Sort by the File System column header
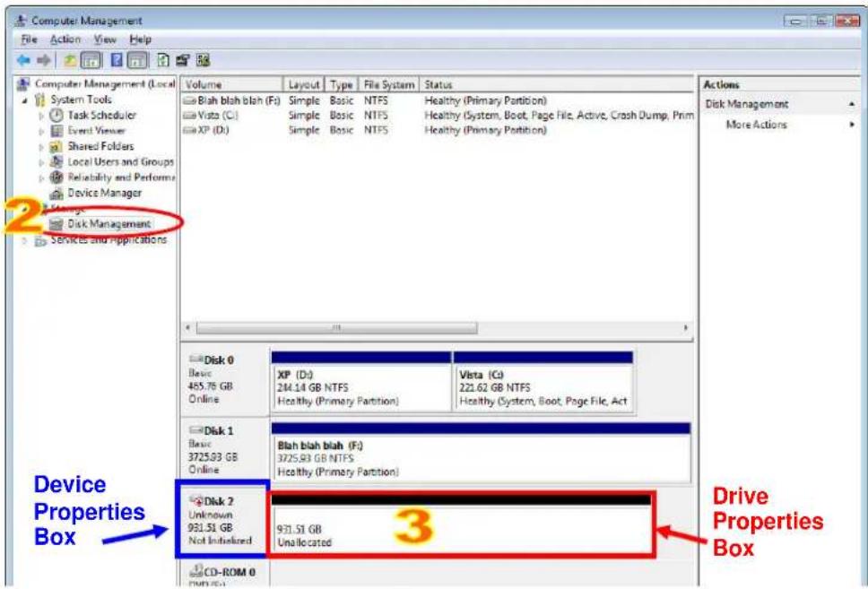The width and height of the screenshot is (868, 589). [388, 84]
